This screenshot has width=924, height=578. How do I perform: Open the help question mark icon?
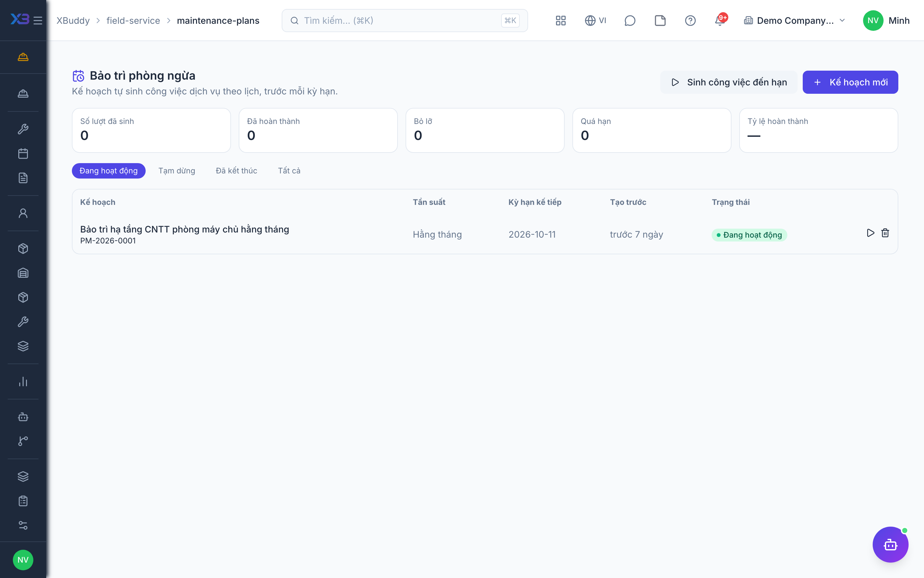[690, 20]
